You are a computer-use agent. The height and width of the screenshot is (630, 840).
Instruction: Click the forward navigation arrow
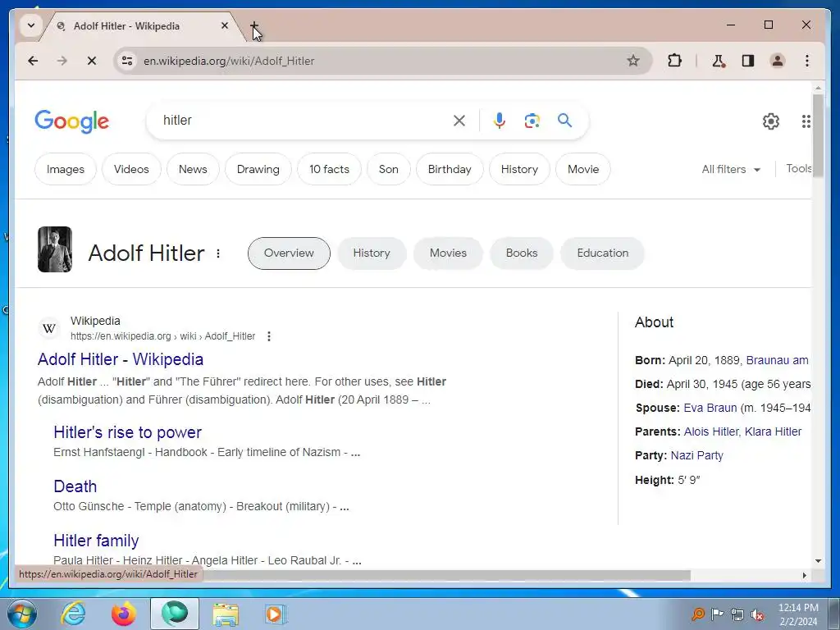[x=62, y=61]
